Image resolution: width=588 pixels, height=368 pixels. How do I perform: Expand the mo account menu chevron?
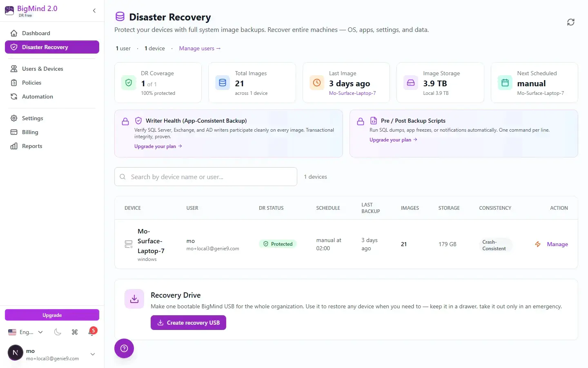pos(93,354)
